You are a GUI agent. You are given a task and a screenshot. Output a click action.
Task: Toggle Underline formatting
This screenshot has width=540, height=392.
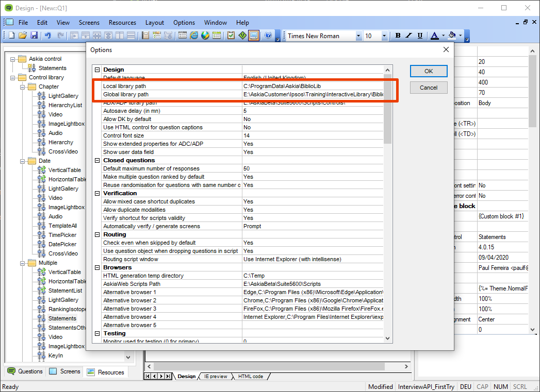click(x=420, y=36)
